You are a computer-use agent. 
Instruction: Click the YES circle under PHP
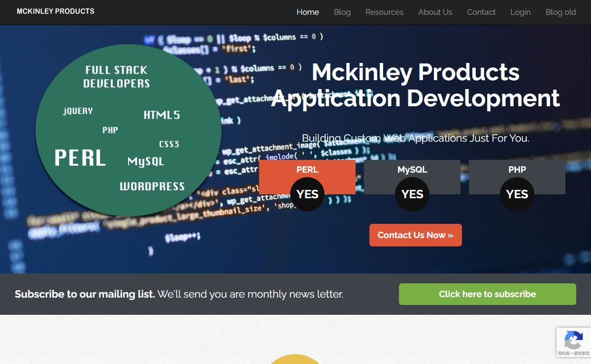(x=517, y=194)
